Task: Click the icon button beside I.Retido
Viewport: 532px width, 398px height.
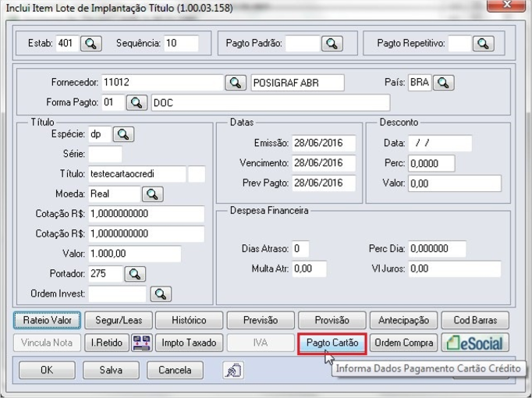Action: pos(142,343)
